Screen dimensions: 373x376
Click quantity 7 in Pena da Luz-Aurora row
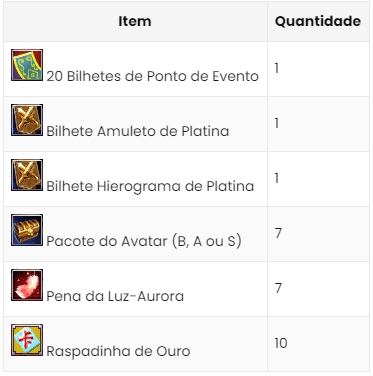coord(278,288)
